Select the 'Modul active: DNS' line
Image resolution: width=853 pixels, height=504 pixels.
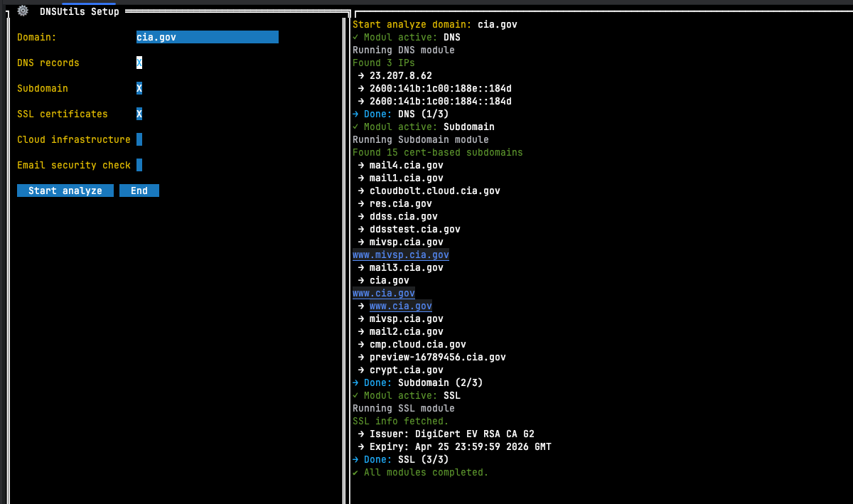coord(407,37)
